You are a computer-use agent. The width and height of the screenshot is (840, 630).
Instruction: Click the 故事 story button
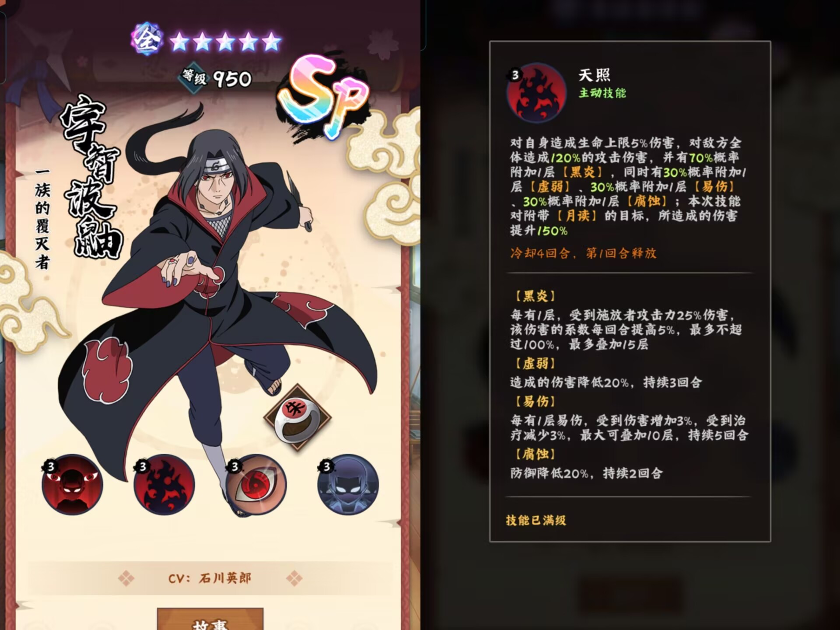point(210,619)
